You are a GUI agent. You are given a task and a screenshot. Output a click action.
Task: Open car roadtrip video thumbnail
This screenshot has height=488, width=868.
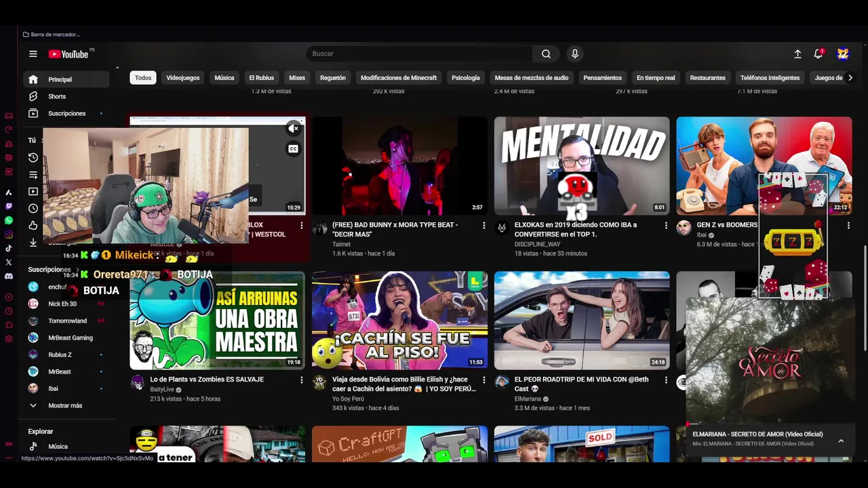(x=582, y=321)
